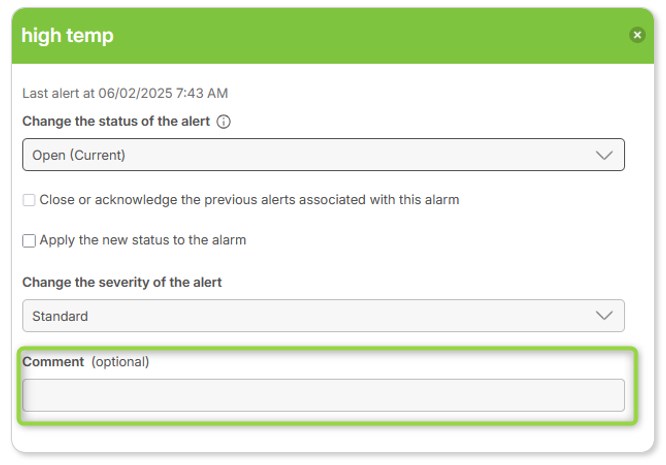Click the '(optional)' hint beside Comment
This screenshot has height=465, width=666.
click(x=120, y=362)
